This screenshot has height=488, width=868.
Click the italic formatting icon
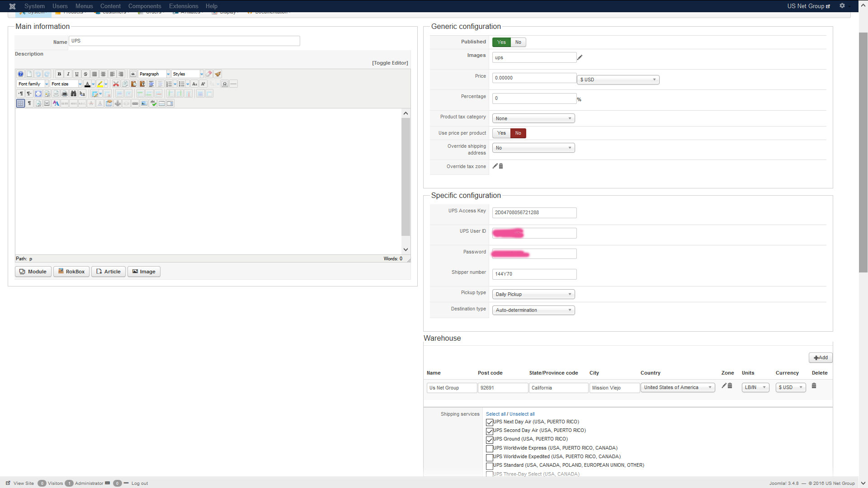point(68,74)
